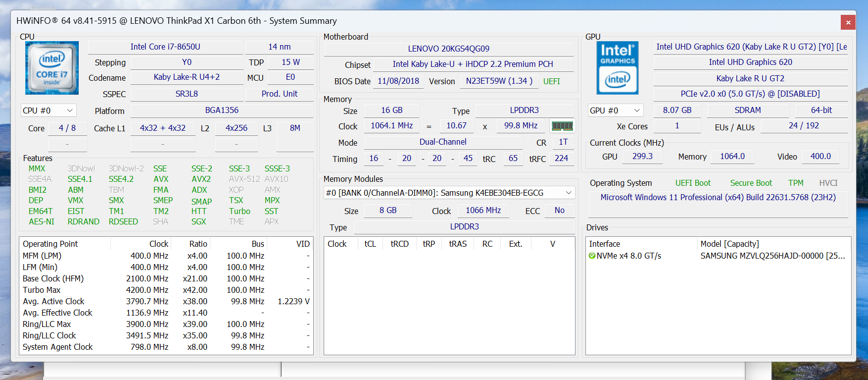Image resolution: width=868 pixels, height=380 pixels.
Task: Select the Ratio column header
Action: [191, 244]
